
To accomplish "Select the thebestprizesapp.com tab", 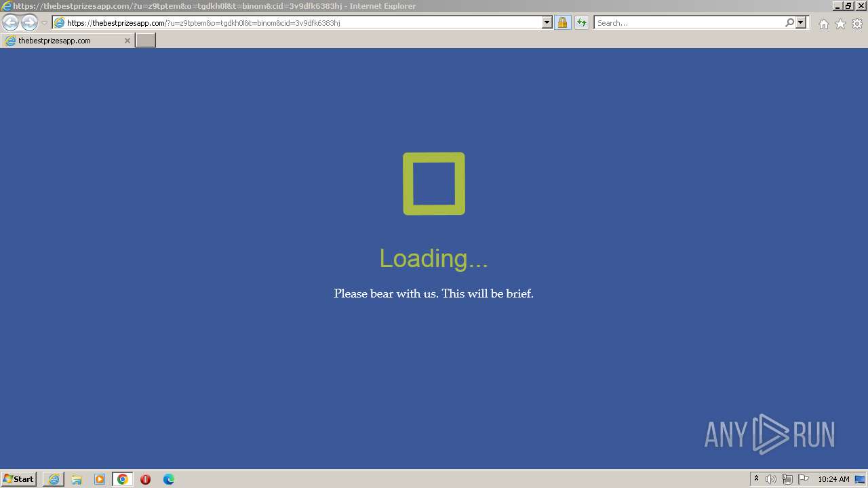I will tap(67, 41).
